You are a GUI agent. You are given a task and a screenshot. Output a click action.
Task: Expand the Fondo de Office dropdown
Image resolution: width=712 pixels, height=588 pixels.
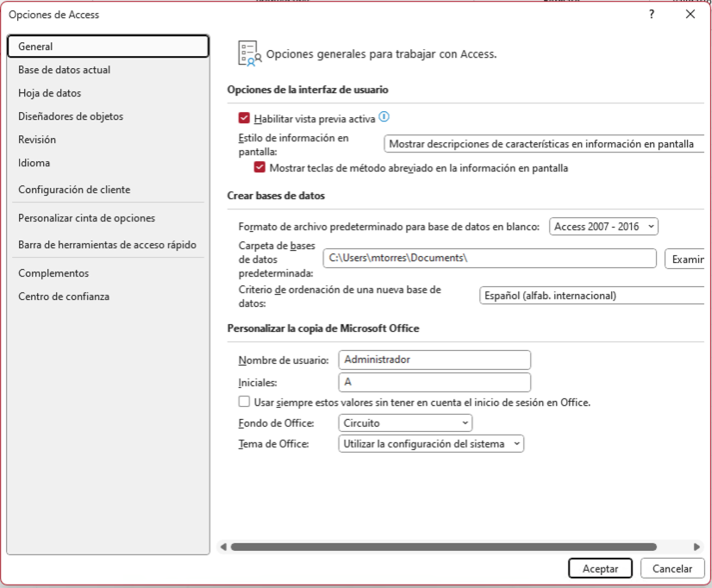click(x=405, y=423)
